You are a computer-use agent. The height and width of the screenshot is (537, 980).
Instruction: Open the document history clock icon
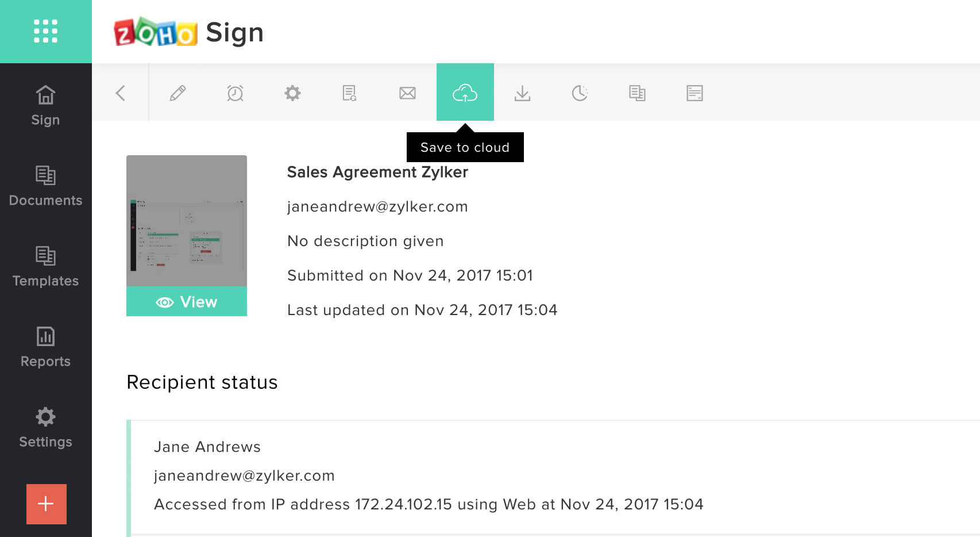(x=580, y=92)
